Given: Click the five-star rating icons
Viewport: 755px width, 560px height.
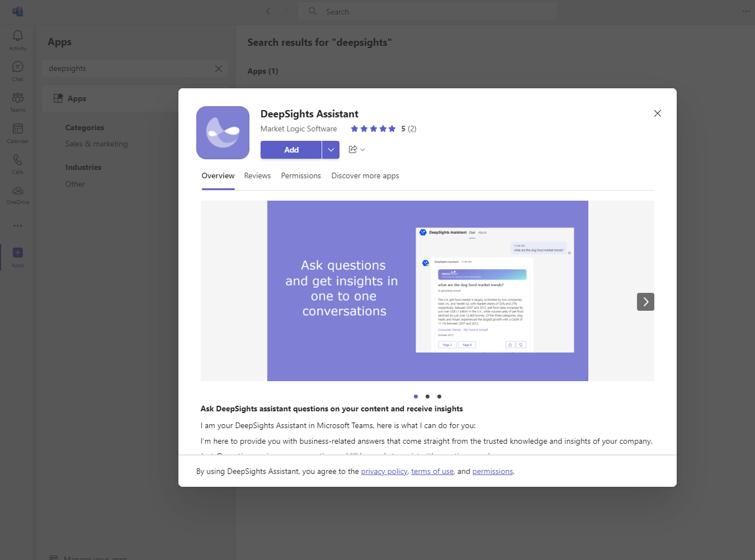Looking at the screenshot, I should (x=373, y=129).
